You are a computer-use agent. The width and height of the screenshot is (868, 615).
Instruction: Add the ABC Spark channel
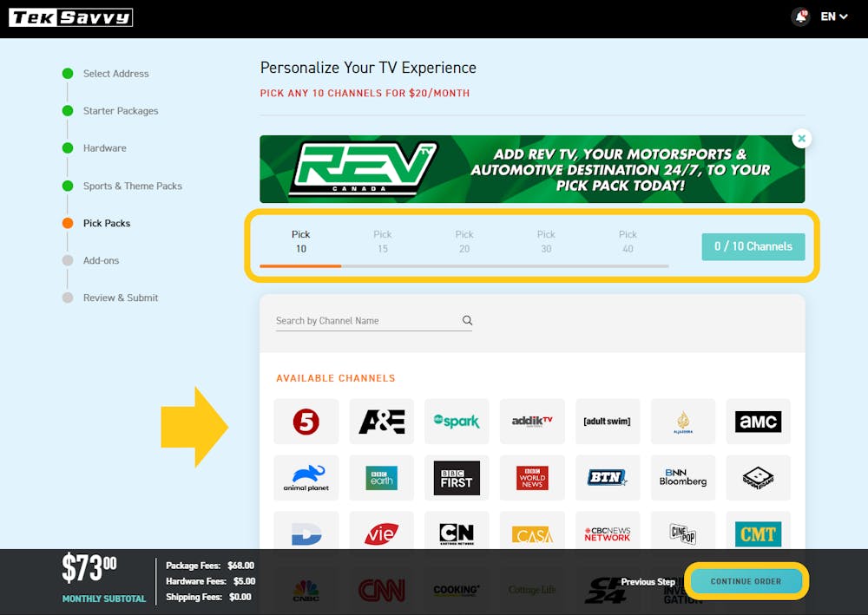(x=457, y=422)
